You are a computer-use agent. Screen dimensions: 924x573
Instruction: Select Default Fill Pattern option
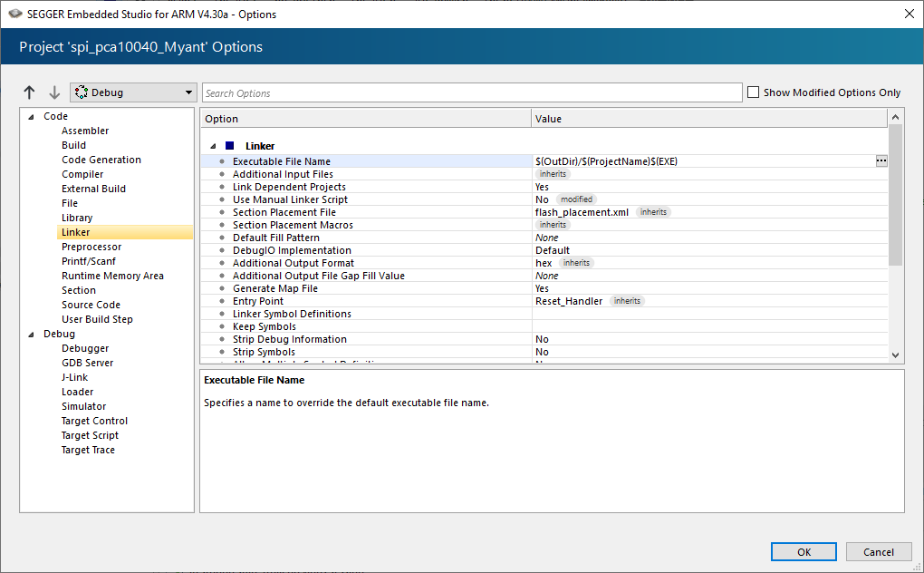pos(275,238)
